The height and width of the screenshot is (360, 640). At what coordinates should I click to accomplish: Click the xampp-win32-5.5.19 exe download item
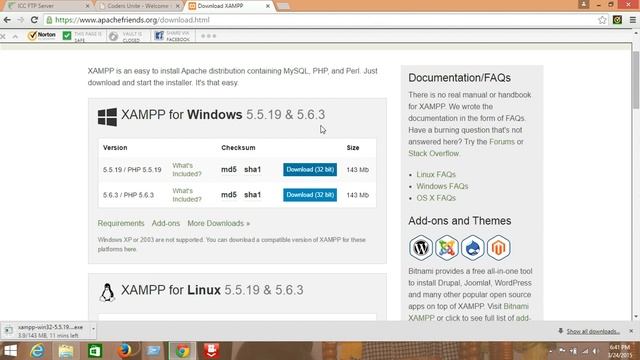[46, 331]
